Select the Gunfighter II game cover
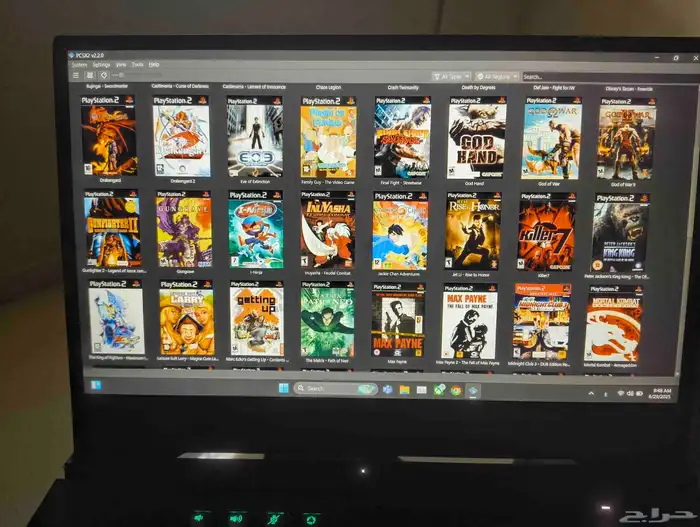This screenshot has height=527, width=700. click(x=112, y=229)
